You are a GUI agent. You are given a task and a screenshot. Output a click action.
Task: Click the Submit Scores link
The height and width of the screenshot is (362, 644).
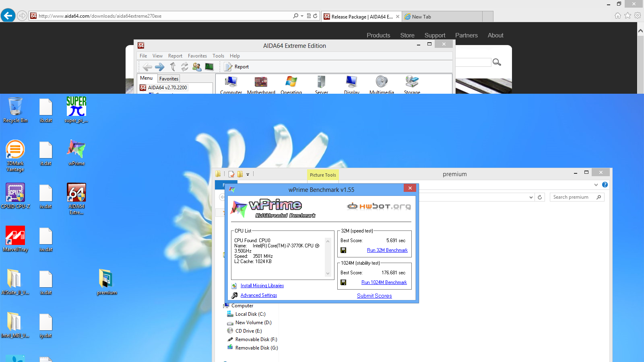tap(374, 296)
